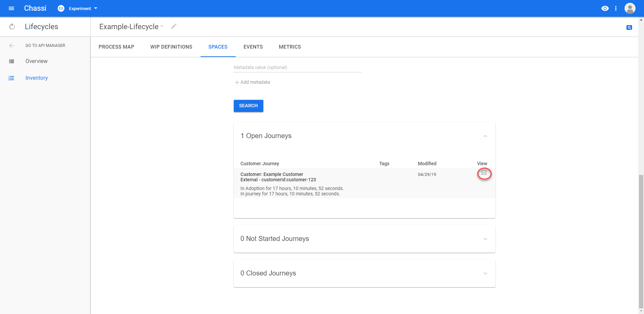The width and height of the screenshot is (644, 314).
Task: Edit lifecycle name with pencil icon
Action: (x=174, y=26)
